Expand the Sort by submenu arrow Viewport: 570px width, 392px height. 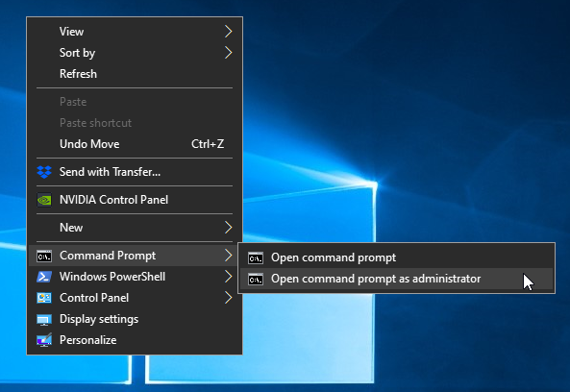[228, 53]
